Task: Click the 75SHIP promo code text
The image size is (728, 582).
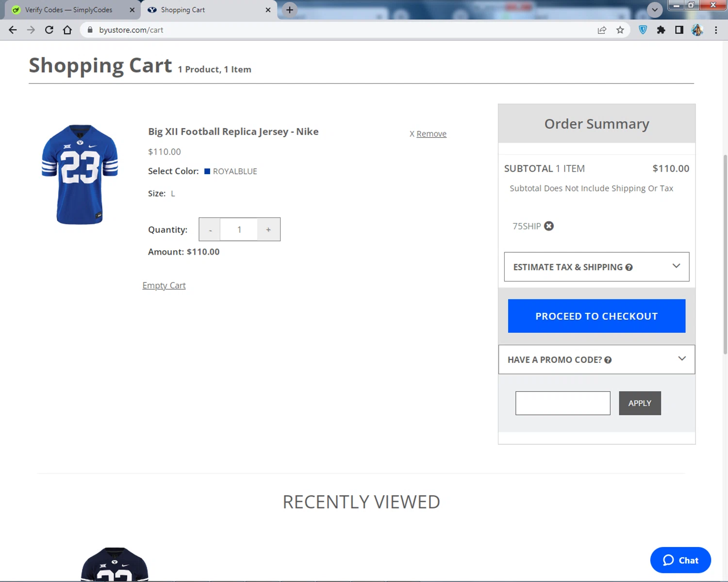Action: click(527, 226)
